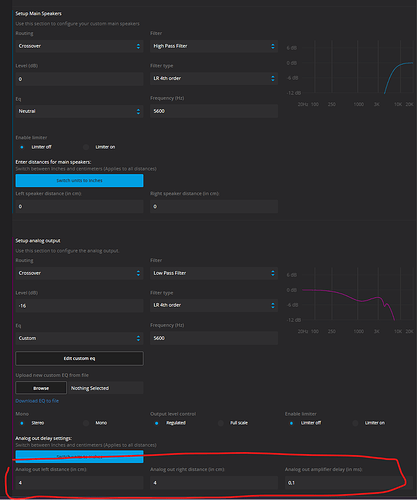Click Enter distances for main speakers text
The image size is (417, 500).
click(x=53, y=162)
